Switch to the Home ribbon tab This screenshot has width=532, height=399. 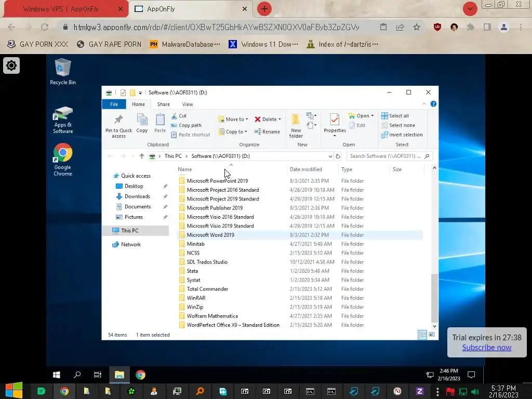pyautogui.click(x=138, y=104)
